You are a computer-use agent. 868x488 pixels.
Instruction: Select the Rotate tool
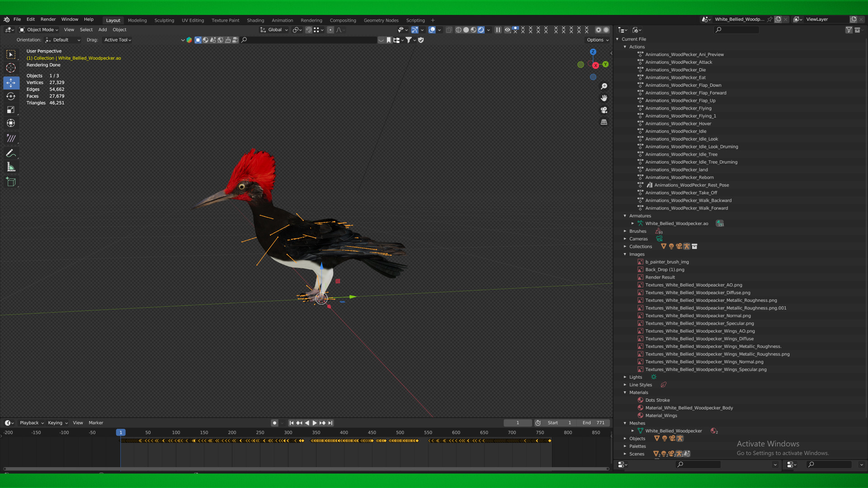[x=11, y=96]
